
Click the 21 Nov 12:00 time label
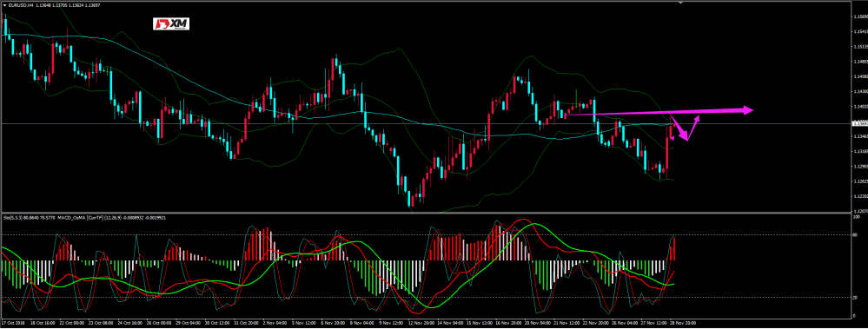coord(567,322)
